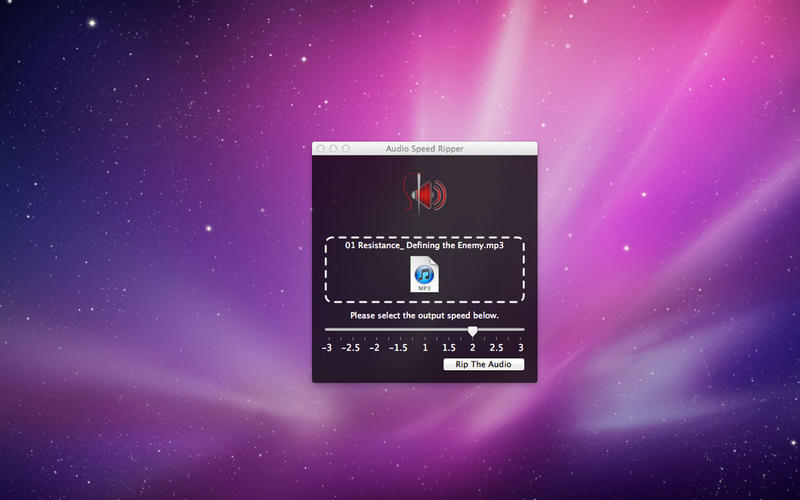Set output speed to -2.5 on slider
This screenshot has height=500, width=800.
pyautogui.click(x=351, y=331)
